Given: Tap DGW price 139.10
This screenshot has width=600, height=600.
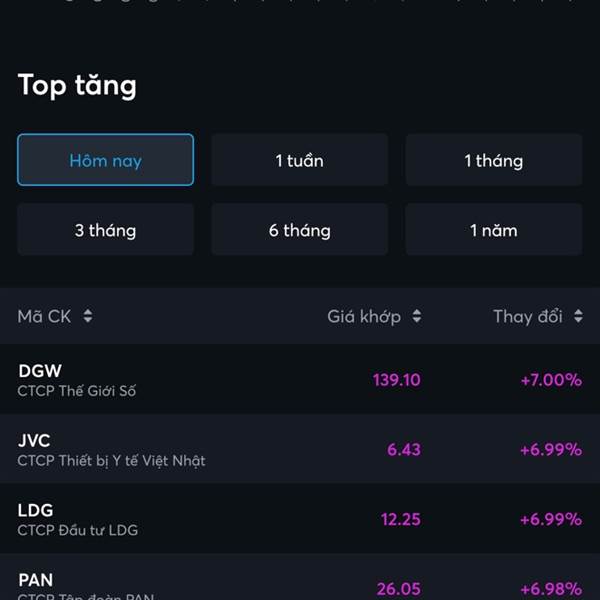Looking at the screenshot, I should coord(397,380).
